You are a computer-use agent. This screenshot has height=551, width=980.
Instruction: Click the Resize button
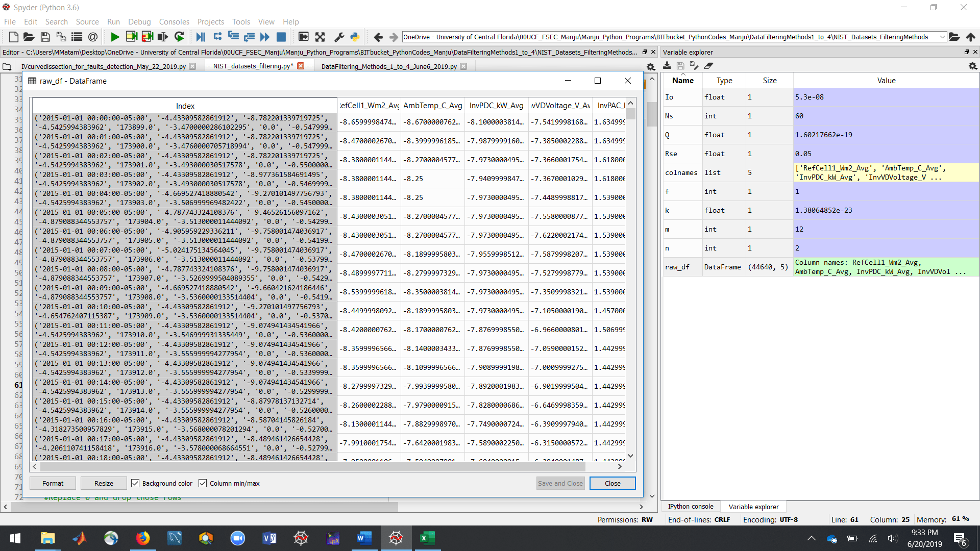104,483
